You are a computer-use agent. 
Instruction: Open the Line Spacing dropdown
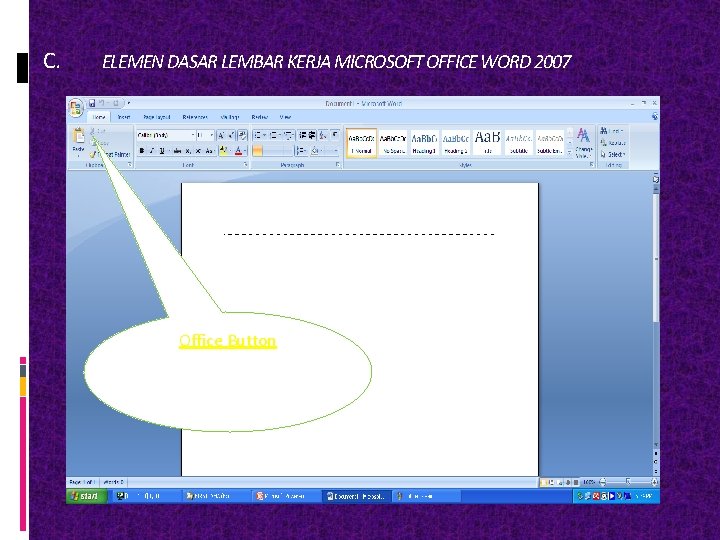[301, 151]
